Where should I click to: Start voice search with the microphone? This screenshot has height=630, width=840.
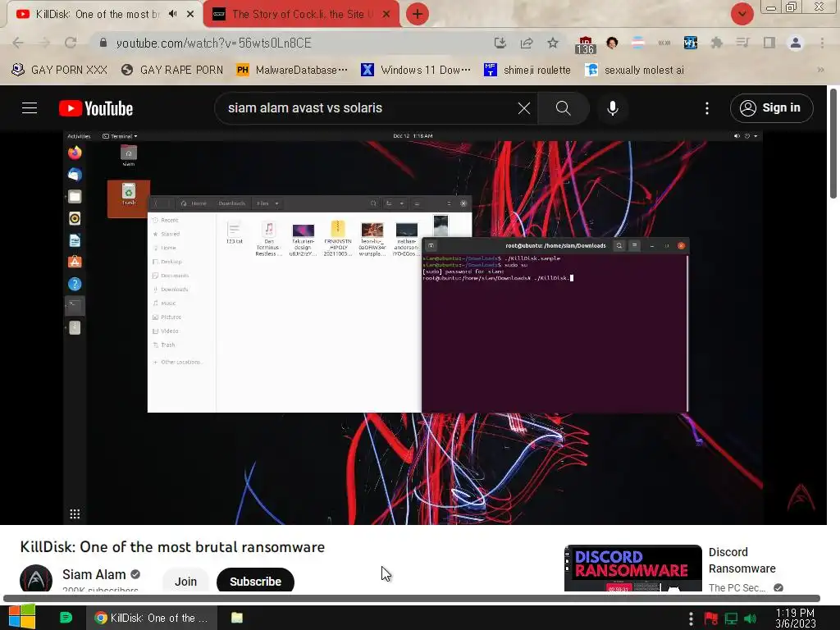pos(612,108)
